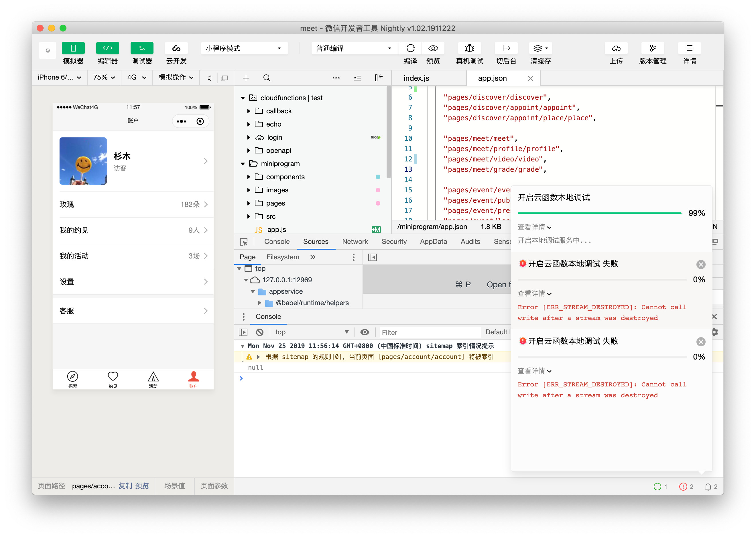Open the 4G network dropdown
Image resolution: width=756 pixels, height=537 pixels.
137,77
